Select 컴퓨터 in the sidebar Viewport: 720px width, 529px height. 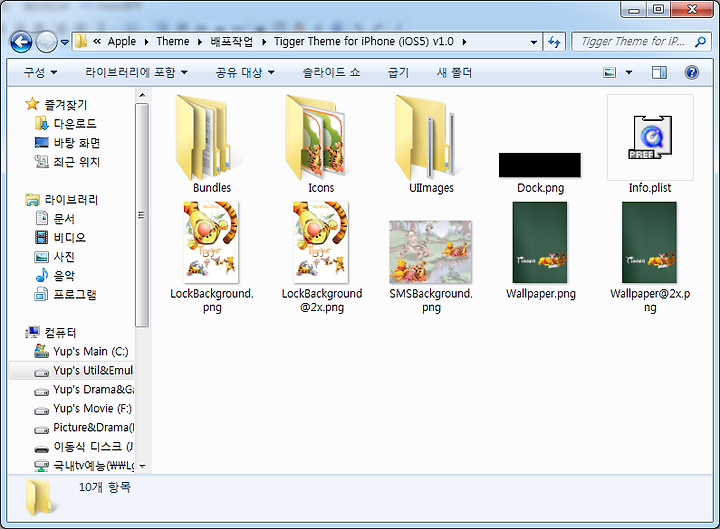click(51, 332)
